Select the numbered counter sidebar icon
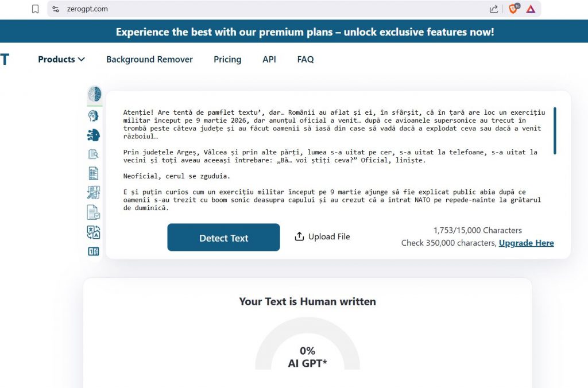The image size is (588, 388). pos(93,251)
